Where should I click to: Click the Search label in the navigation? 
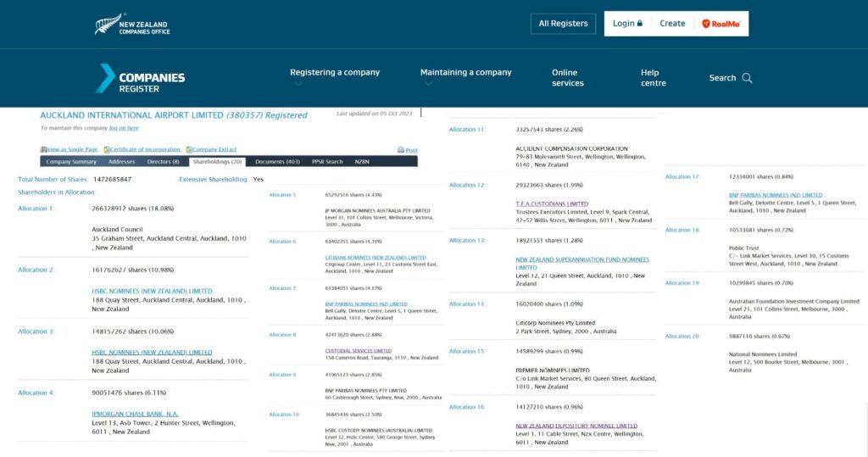tap(722, 78)
